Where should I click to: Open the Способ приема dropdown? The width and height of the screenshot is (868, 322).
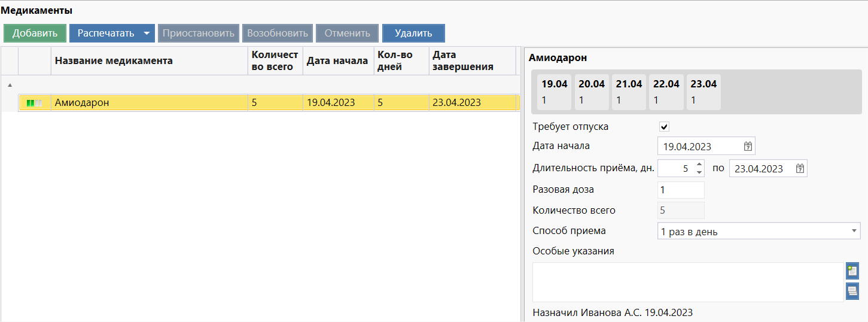(853, 232)
